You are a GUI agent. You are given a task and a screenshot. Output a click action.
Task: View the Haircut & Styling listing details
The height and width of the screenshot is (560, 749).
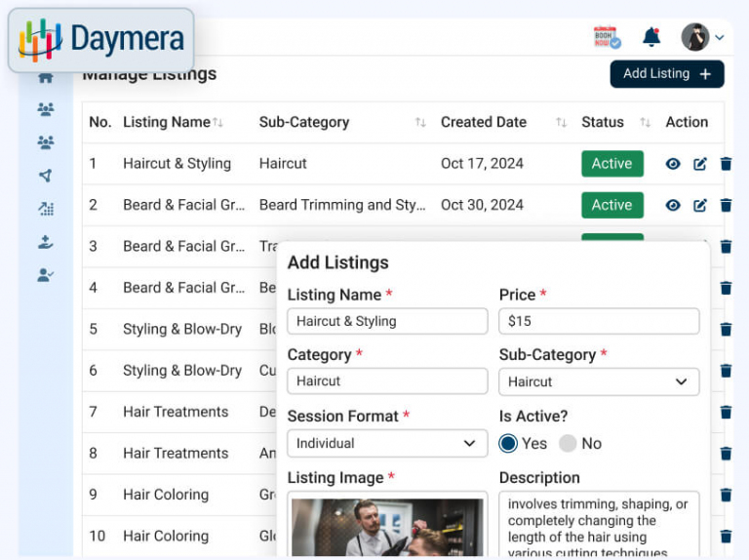[x=673, y=164]
